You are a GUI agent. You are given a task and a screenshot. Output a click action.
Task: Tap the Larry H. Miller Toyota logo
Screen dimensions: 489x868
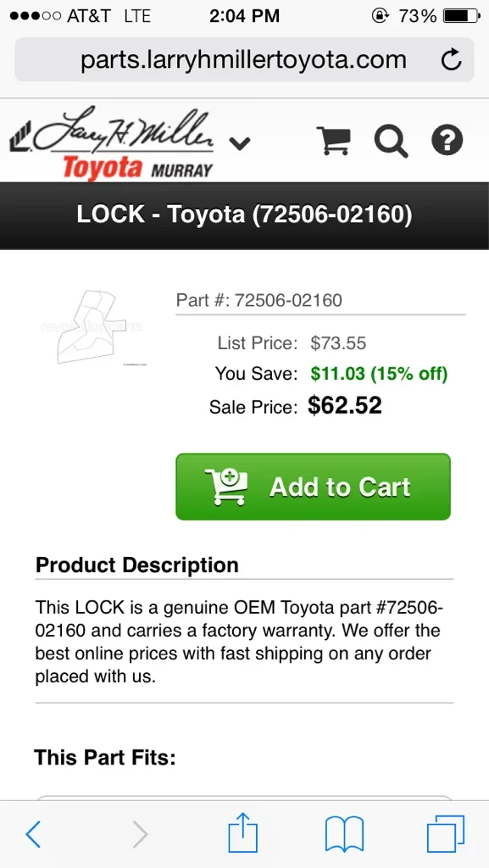click(111, 142)
